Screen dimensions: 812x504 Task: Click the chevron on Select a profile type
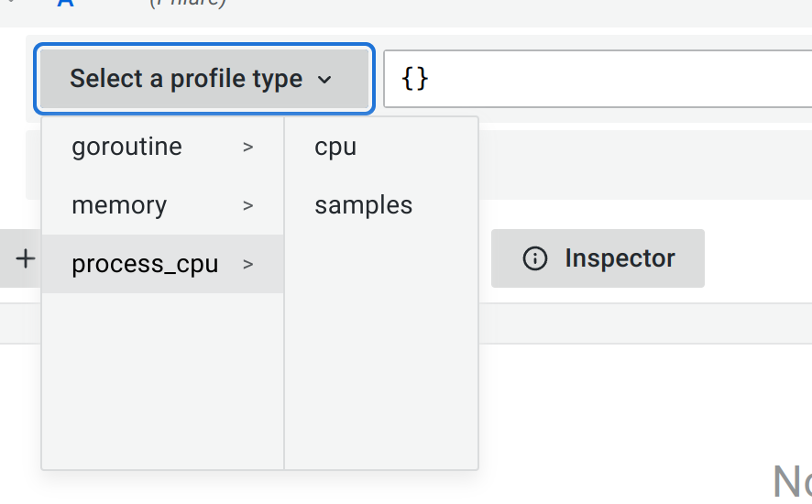pyautogui.click(x=324, y=80)
